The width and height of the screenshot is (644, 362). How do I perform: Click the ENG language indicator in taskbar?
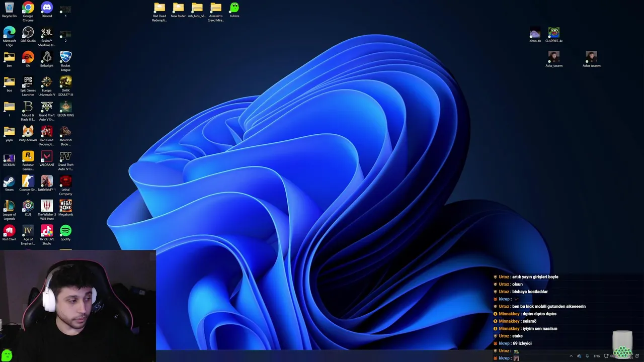[597, 356]
